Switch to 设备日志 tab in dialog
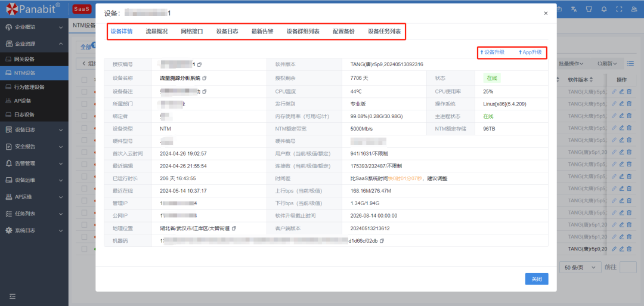The width and height of the screenshot is (644, 306). point(227,31)
